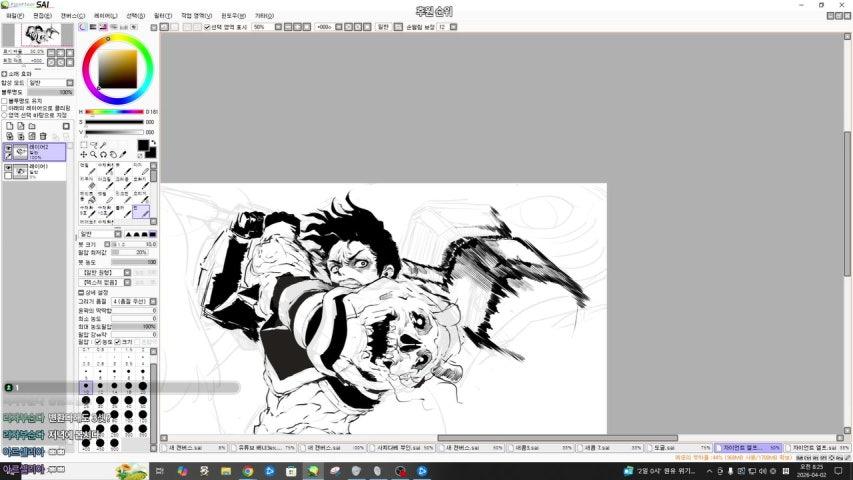Open the File menu
Image resolution: width=853 pixels, height=480 pixels.
point(15,16)
